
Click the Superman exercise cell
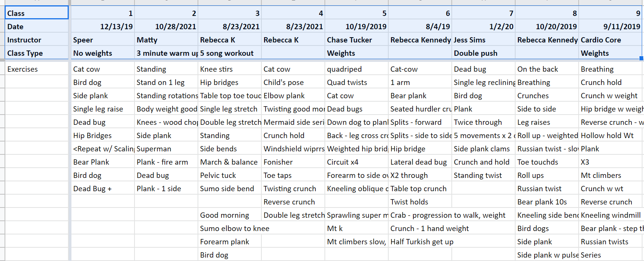(166, 149)
